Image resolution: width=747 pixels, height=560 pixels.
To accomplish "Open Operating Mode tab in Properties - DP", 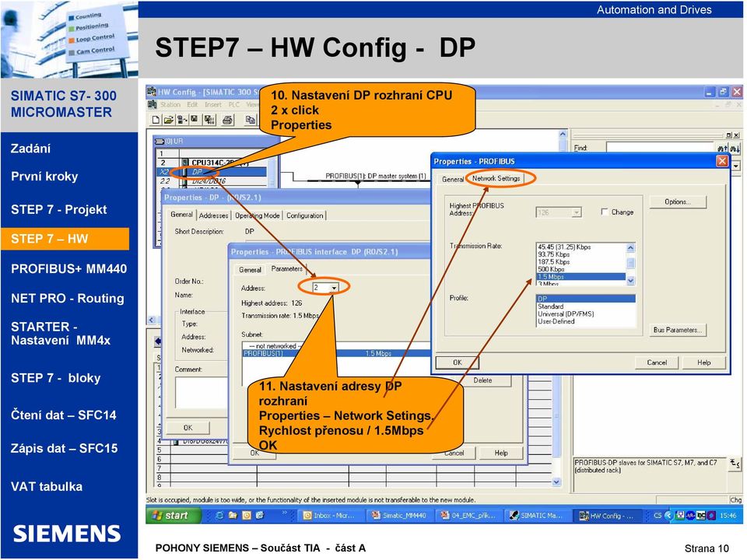I will [x=258, y=215].
